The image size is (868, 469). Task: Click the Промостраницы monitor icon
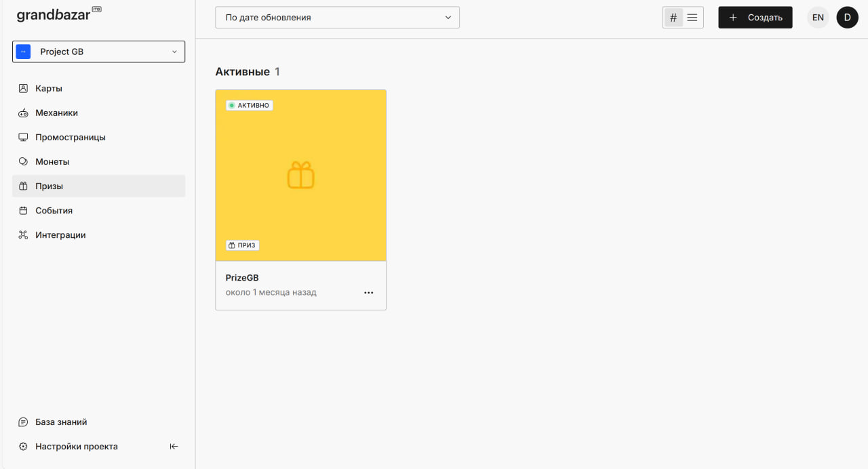click(23, 138)
